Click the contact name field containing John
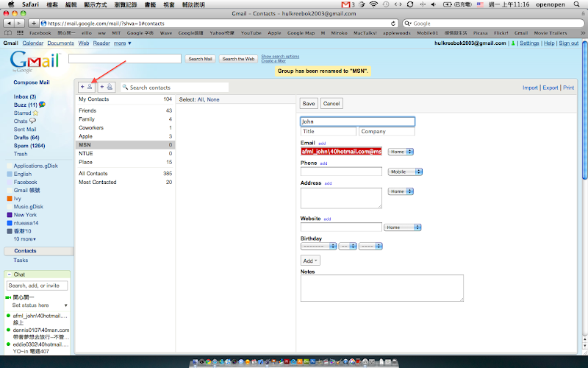 (x=358, y=121)
